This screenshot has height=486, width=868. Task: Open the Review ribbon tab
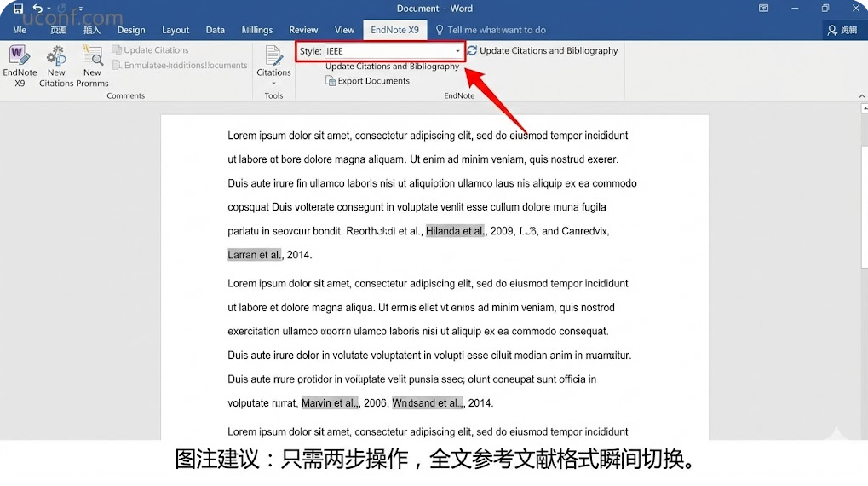(x=303, y=30)
